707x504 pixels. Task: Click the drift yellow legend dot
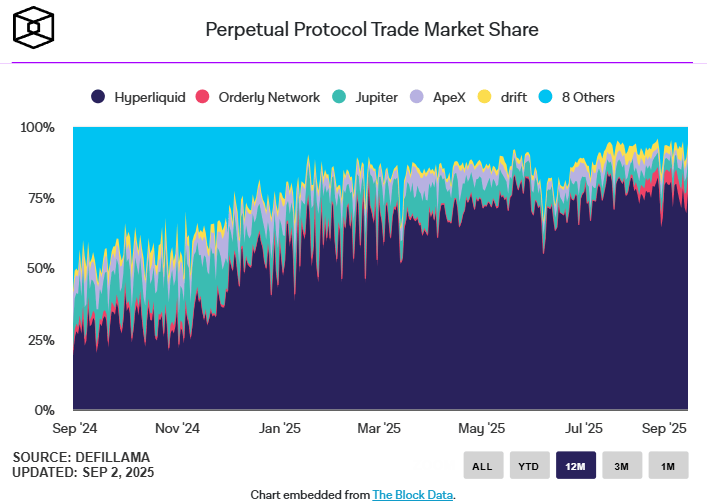pos(485,96)
